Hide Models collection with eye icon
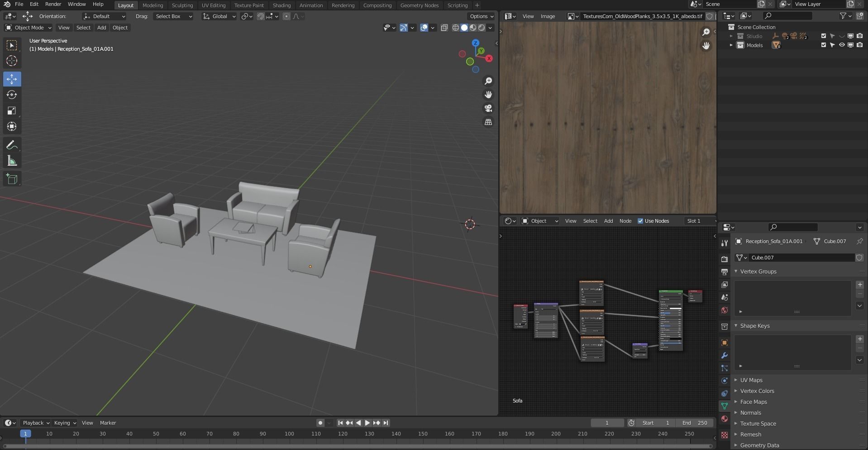This screenshot has width=868, height=450. (842, 45)
